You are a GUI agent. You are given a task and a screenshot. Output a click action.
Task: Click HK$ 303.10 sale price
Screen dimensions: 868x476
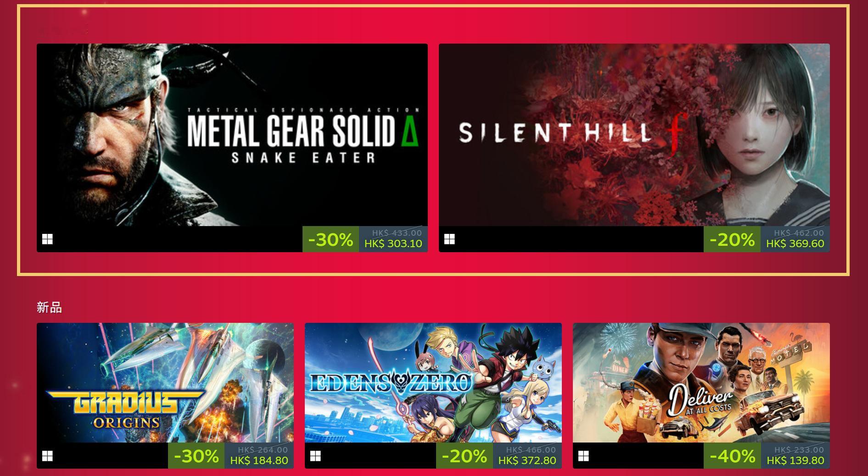[393, 244]
